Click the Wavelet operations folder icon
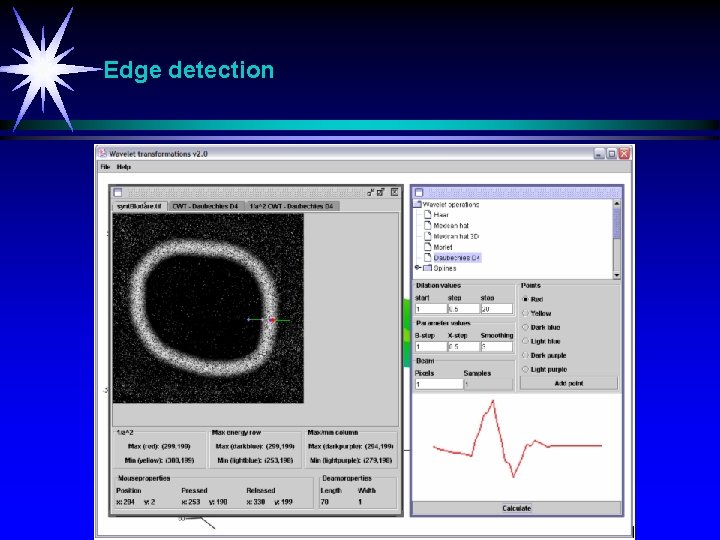Screen dimensions: 720x540 click(x=417, y=204)
